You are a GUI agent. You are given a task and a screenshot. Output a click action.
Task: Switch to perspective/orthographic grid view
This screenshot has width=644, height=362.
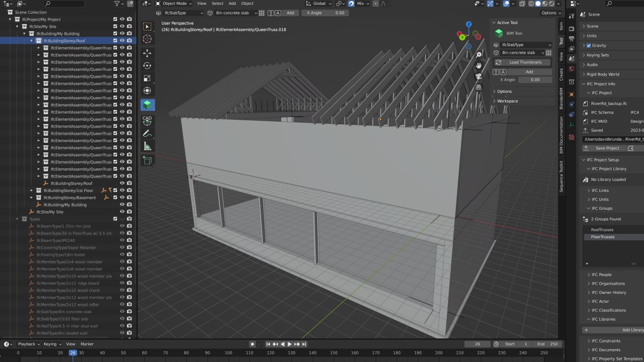(478, 87)
